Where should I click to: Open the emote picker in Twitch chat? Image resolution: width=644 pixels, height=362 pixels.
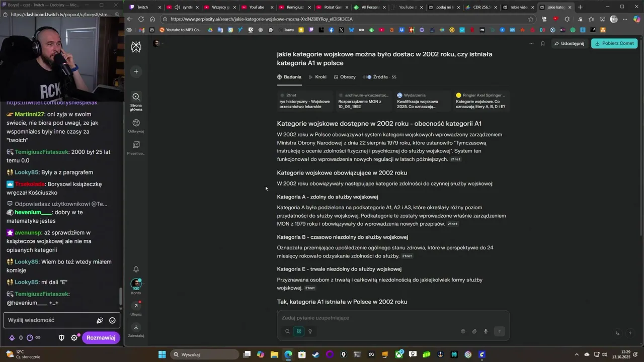coord(112,320)
